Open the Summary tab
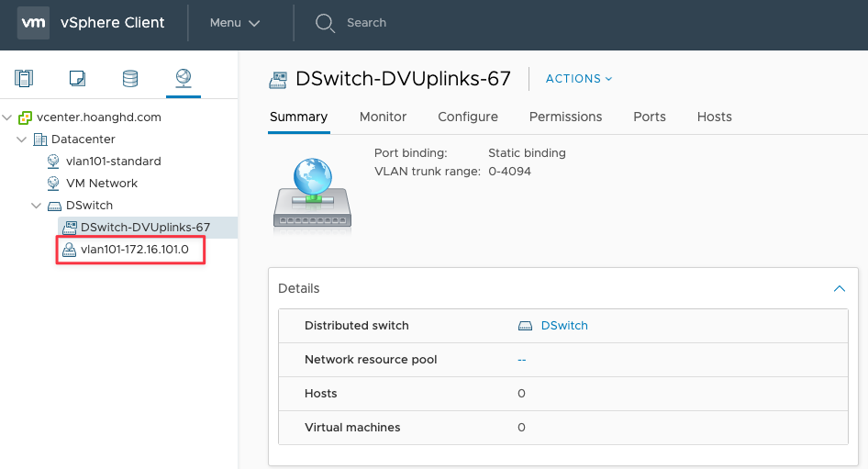The width and height of the screenshot is (868, 469). [x=298, y=117]
